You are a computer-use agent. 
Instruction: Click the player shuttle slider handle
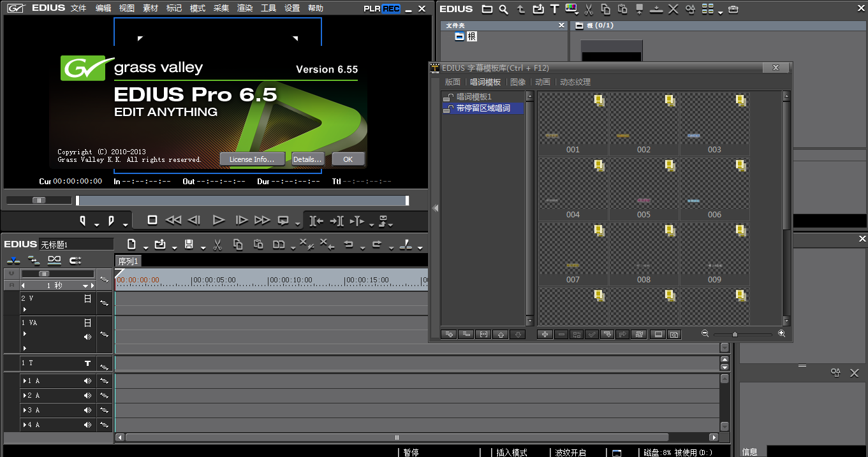pos(40,200)
